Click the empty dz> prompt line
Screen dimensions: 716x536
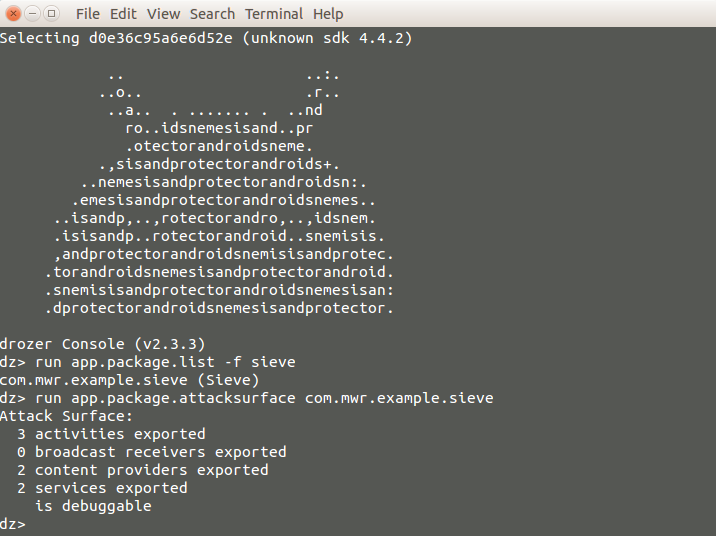(13, 524)
